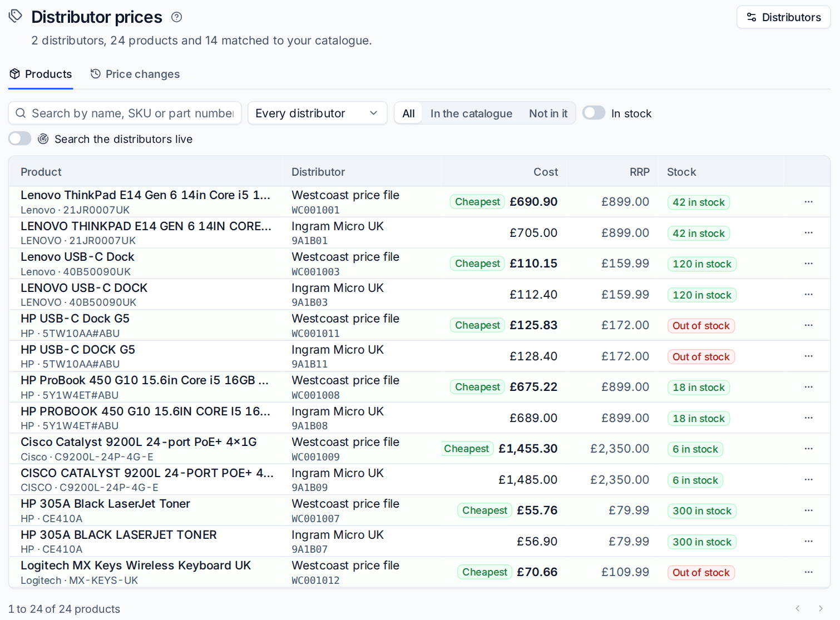Click the £690.90 cost value

pyautogui.click(x=533, y=202)
